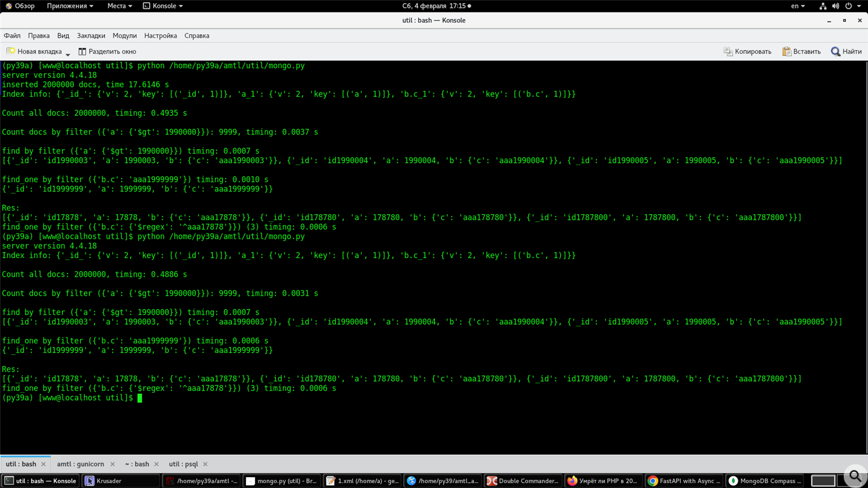Click the 'find_one by filter' line with timing 0.0010 s

pos(135,180)
